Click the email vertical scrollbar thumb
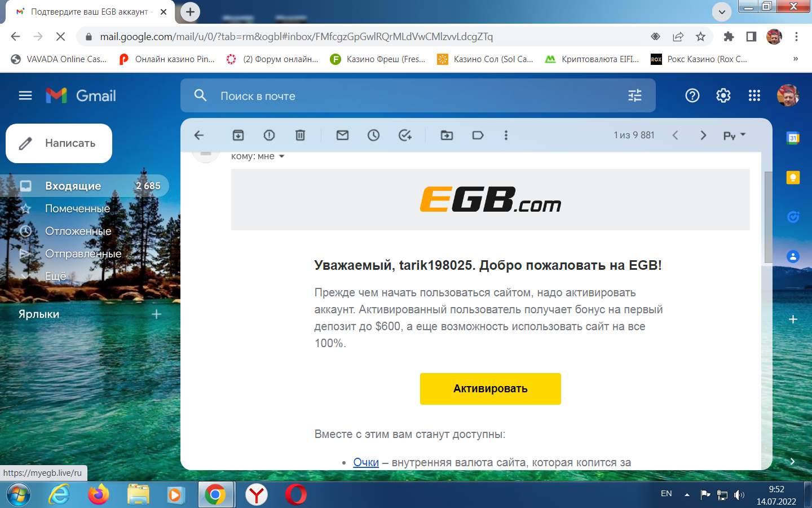The height and width of the screenshot is (508, 812). 768,217
